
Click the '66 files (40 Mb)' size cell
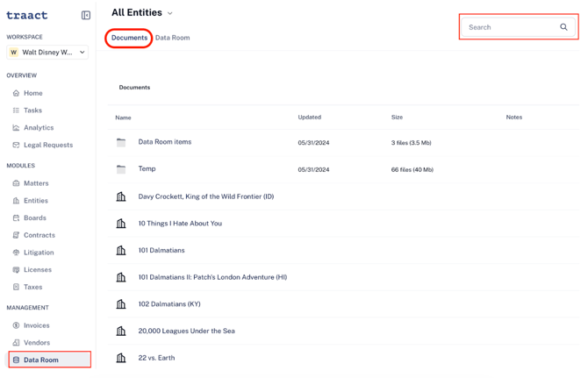point(412,170)
